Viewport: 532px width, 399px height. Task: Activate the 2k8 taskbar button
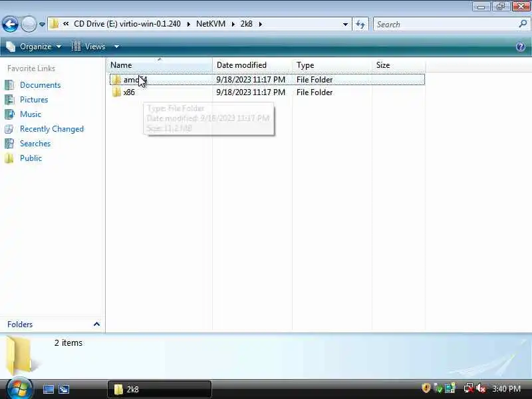coord(160,389)
